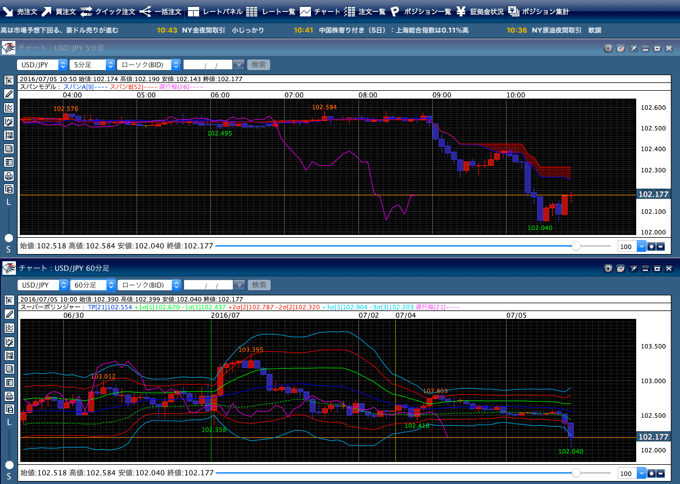
Task: Open settings gear of 5分足 chart window
Action: tap(608, 49)
